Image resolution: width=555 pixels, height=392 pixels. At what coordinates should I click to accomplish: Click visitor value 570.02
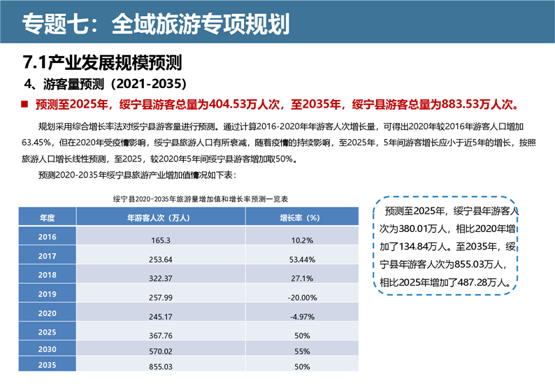[161, 351]
